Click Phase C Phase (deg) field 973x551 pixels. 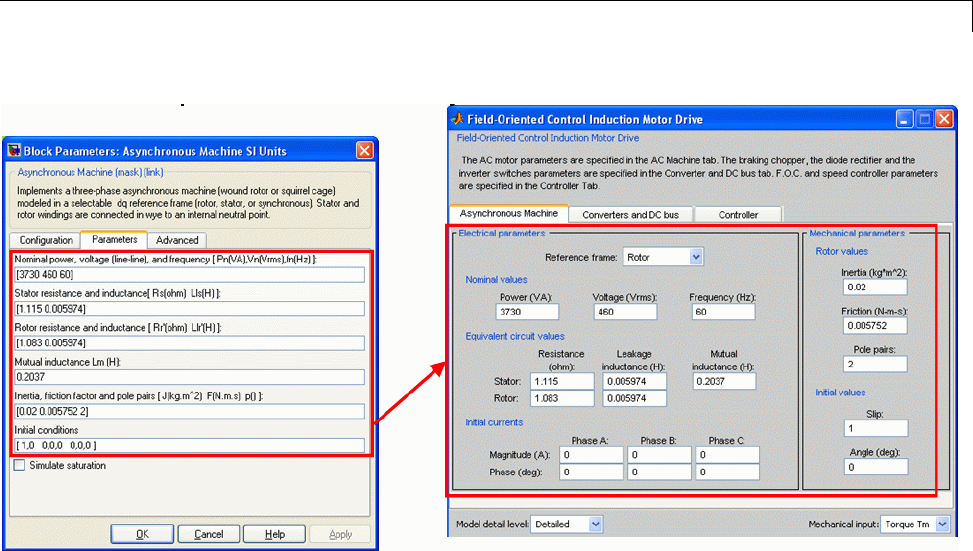[727, 472]
